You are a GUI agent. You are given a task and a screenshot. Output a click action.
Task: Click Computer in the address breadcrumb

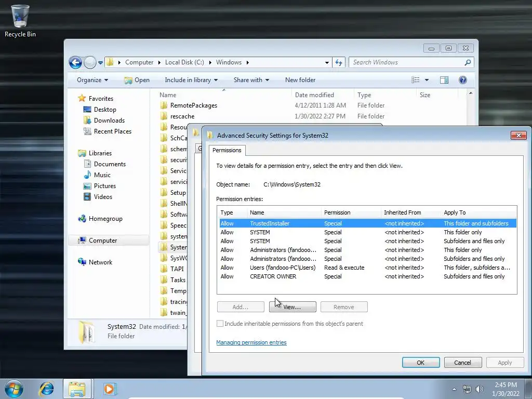[x=139, y=62]
